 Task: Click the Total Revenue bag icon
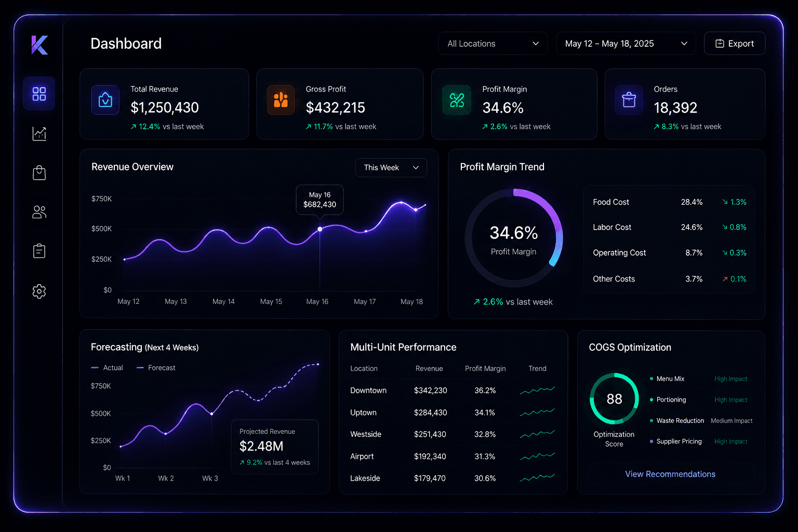[x=105, y=100]
